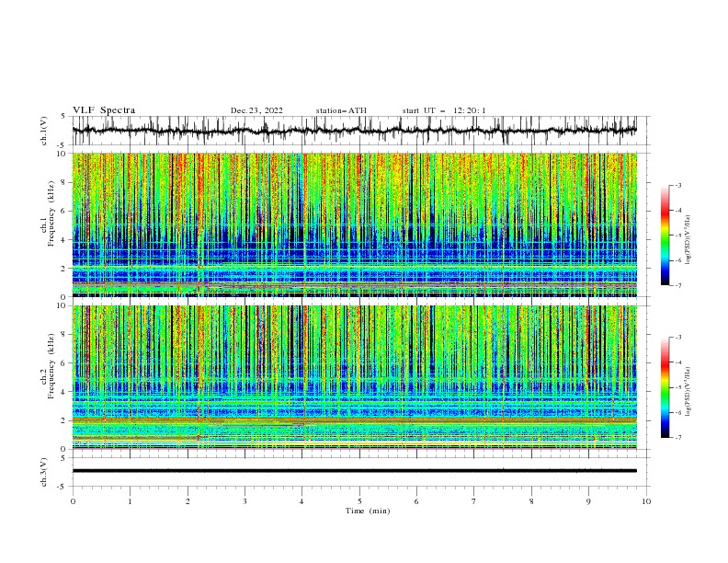The height and width of the screenshot is (563, 728).
Task: Click the 'VLF Spectra' title text
Action: point(104,110)
